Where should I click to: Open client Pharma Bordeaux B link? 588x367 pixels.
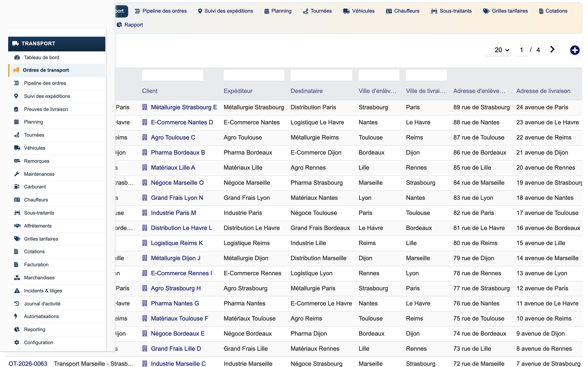178,152
